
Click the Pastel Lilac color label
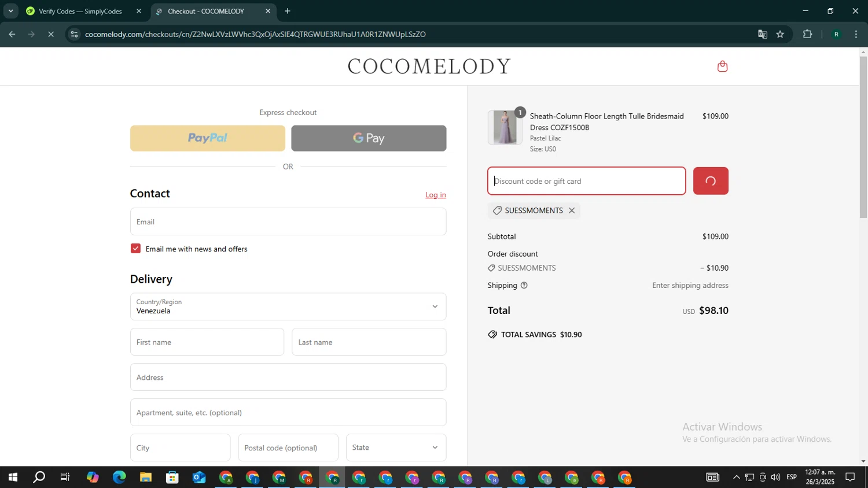546,138
